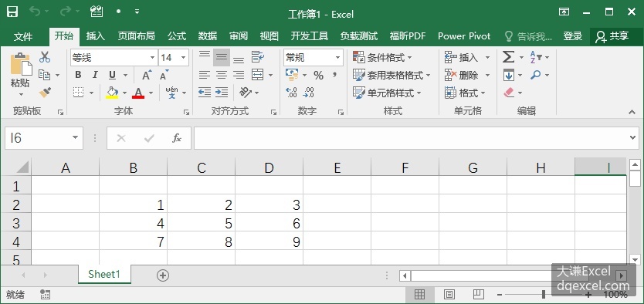Click the AutoSum sigma icon

pyautogui.click(x=508, y=57)
